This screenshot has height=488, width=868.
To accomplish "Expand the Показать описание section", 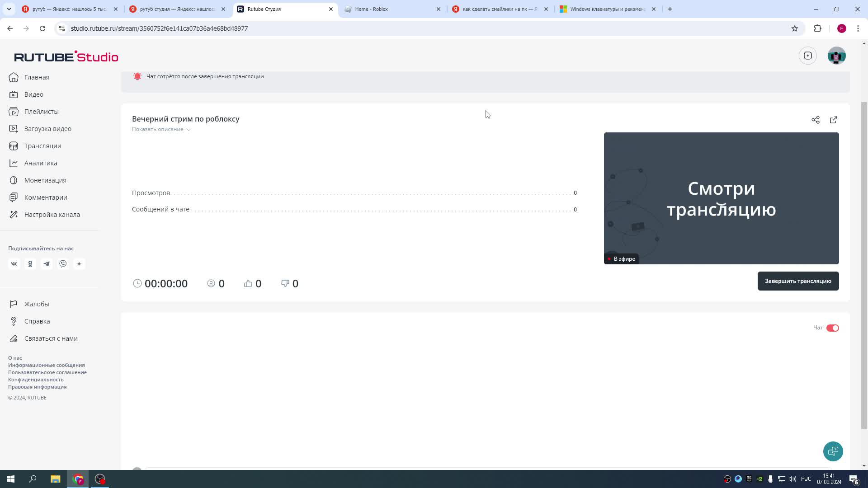I will pyautogui.click(x=158, y=129).
